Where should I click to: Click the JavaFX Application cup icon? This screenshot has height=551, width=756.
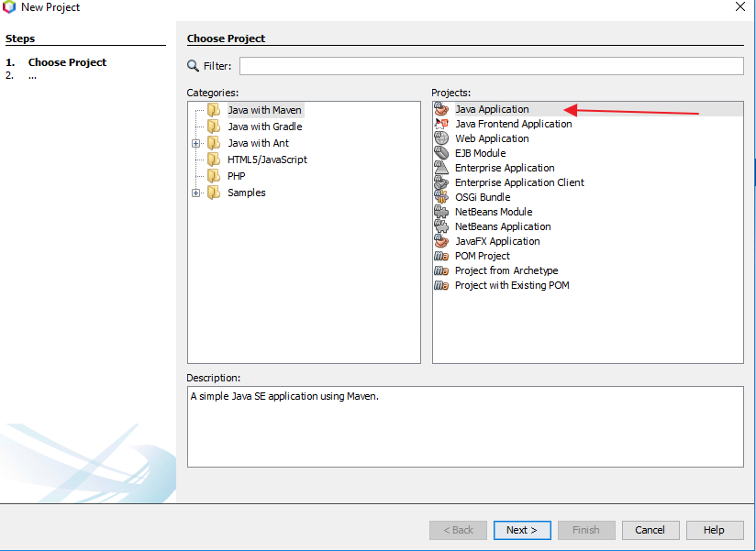tap(441, 241)
